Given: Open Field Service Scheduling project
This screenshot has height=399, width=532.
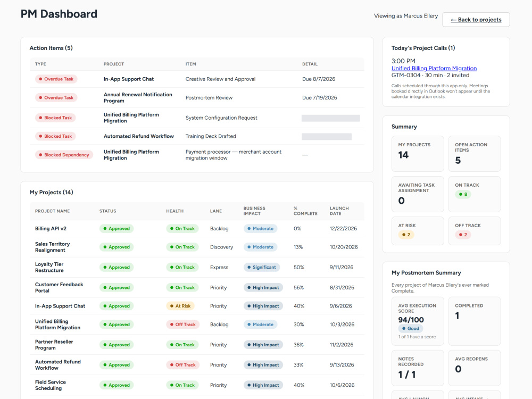Looking at the screenshot, I should tap(50, 385).
